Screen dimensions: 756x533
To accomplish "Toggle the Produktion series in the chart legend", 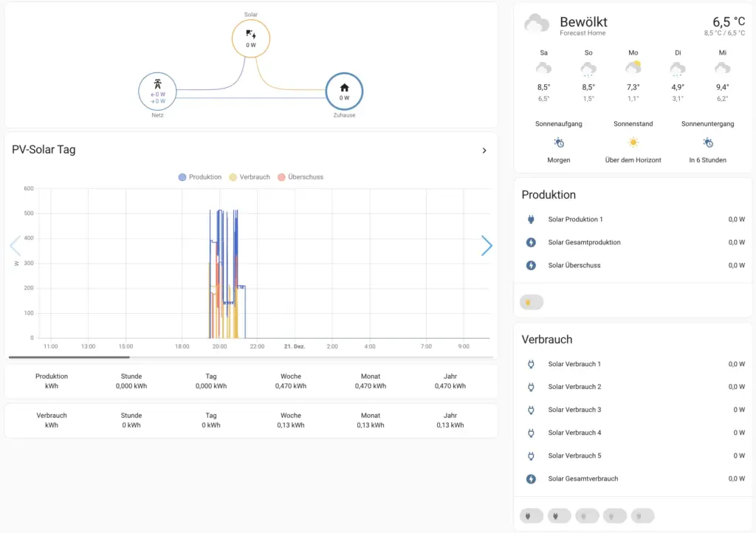I will 199,177.
